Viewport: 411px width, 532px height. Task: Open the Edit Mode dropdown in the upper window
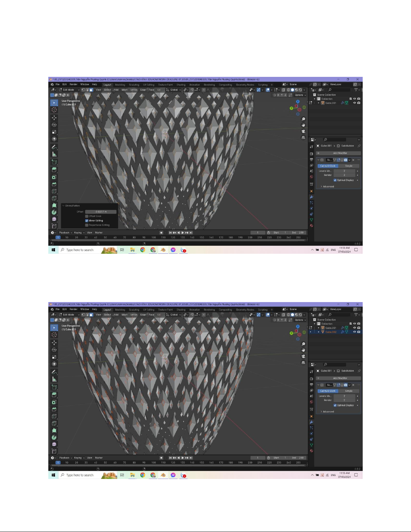click(69, 90)
